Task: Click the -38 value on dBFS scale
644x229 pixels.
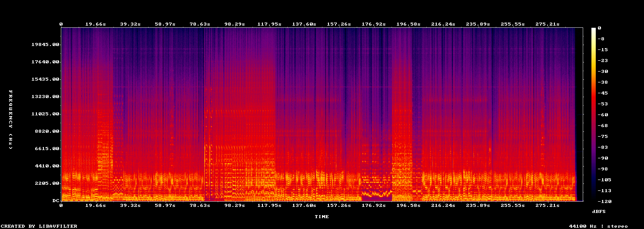Action: coord(603,82)
